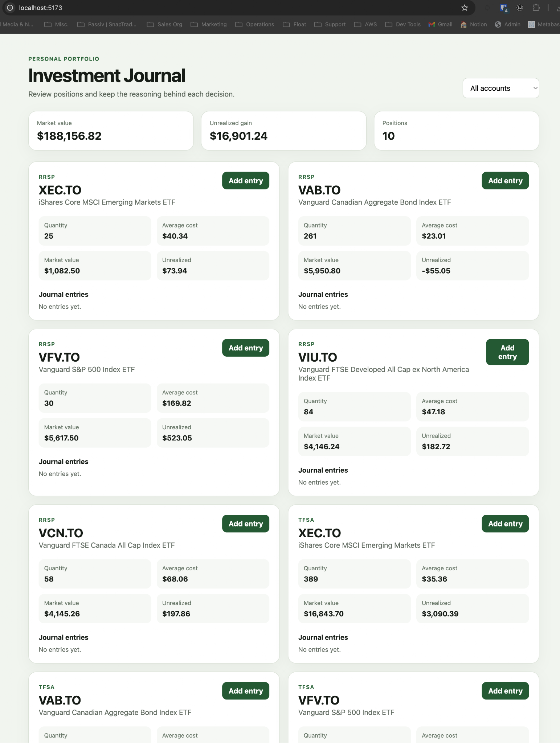560x743 pixels.
Task: Click the $169.82 average cost value
Action: tap(177, 403)
